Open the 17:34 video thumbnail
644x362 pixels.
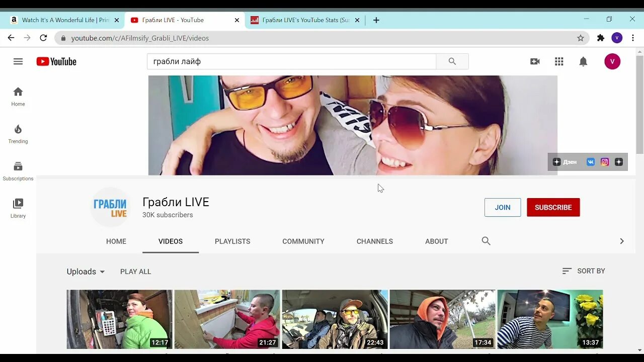(443, 319)
